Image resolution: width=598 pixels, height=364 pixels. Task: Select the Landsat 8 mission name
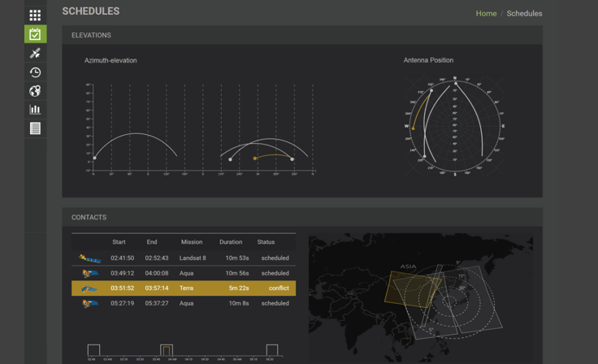tap(193, 258)
